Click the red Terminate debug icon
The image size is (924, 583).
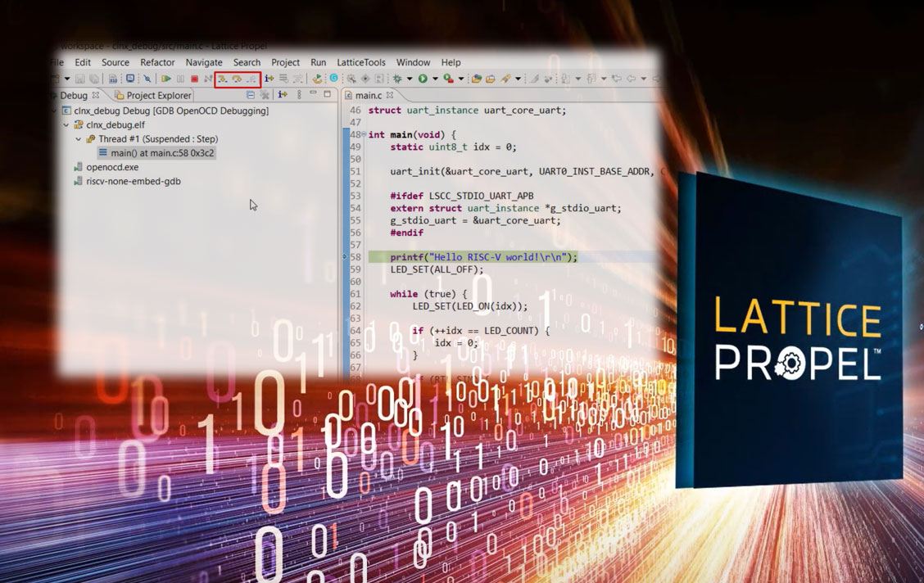click(194, 79)
